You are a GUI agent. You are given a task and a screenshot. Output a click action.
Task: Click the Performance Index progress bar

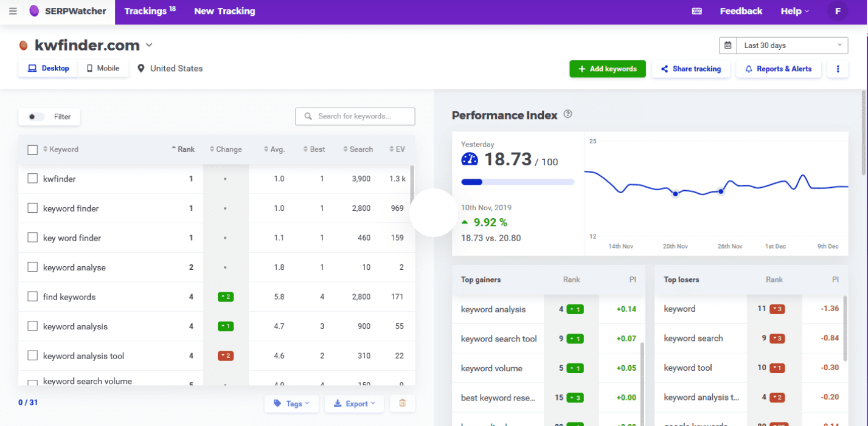pyautogui.click(x=517, y=181)
